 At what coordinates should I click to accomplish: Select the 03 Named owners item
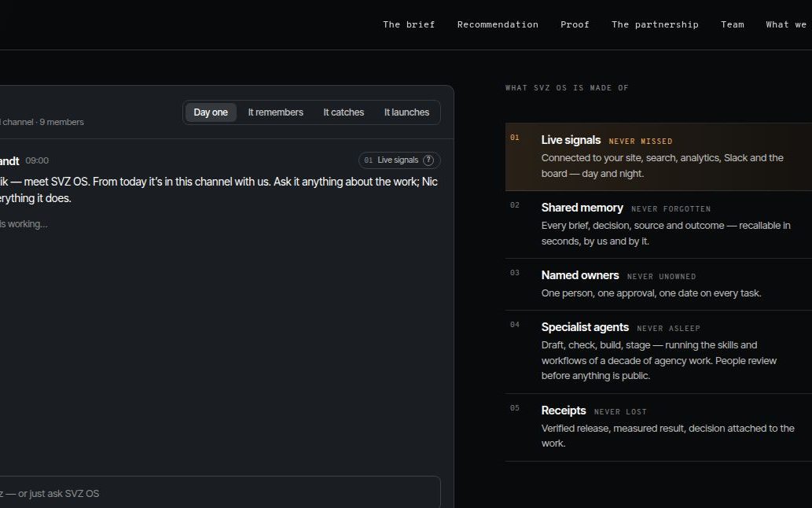(659, 285)
